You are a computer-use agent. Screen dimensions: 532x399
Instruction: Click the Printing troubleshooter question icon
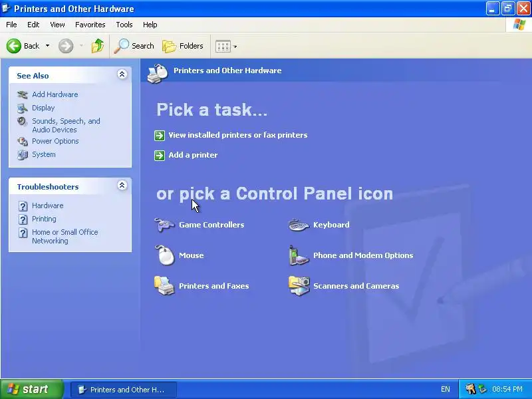tap(23, 219)
